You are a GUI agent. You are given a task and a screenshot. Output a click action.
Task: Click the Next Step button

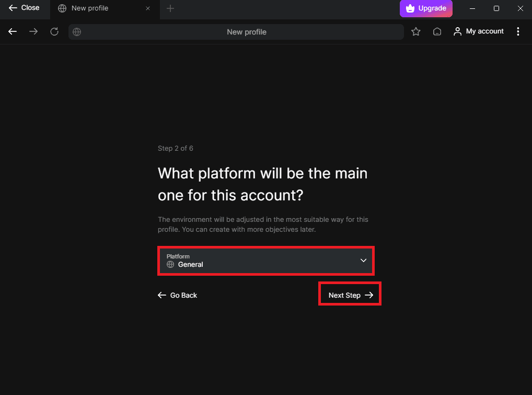coord(350,295)
